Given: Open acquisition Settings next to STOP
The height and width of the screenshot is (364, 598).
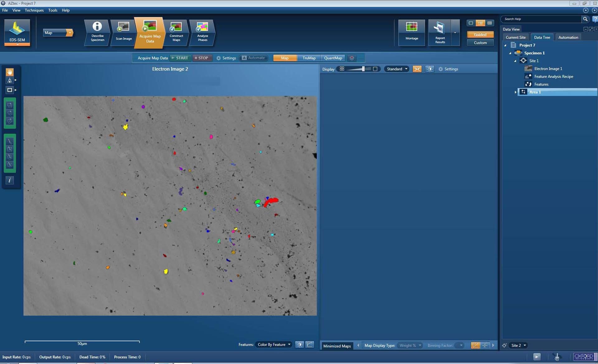Looking at the screenshot, I should pos(226,58).
